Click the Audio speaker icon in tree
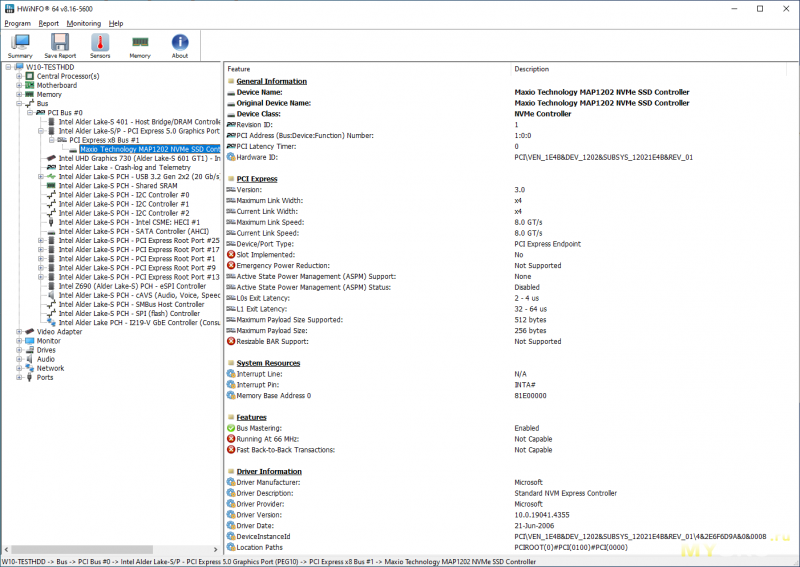The width and height of the screenshot is (800, 567). [x=30, y=359]
